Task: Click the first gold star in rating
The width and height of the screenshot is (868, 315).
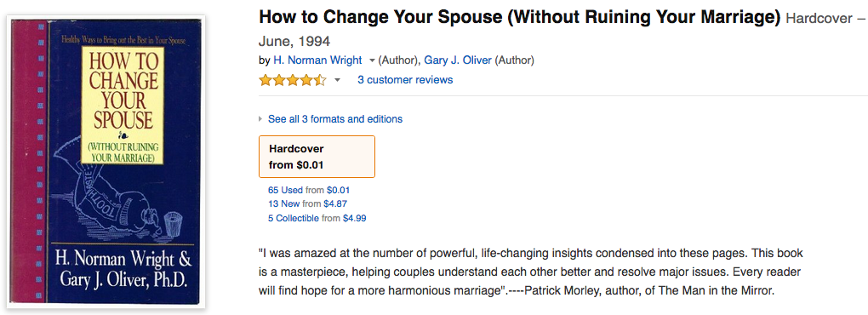Action: (x=266, y=80)
